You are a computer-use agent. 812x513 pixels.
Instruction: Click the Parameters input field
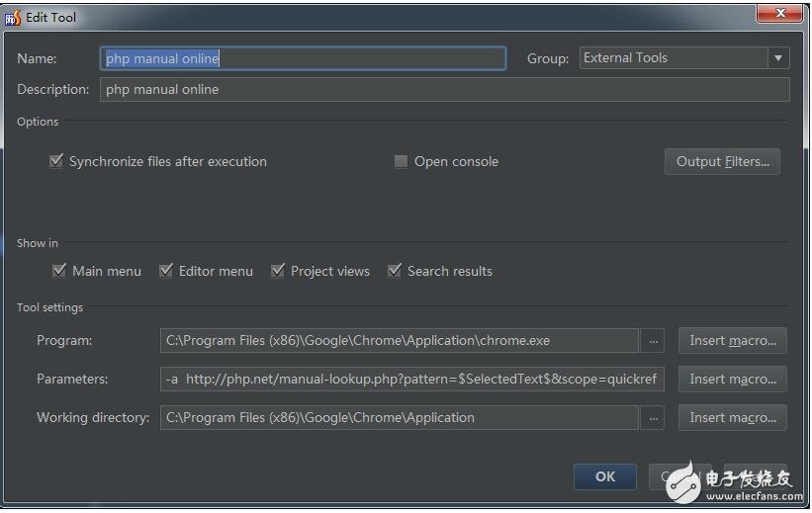pyautogui.click(x=412, y=379)
